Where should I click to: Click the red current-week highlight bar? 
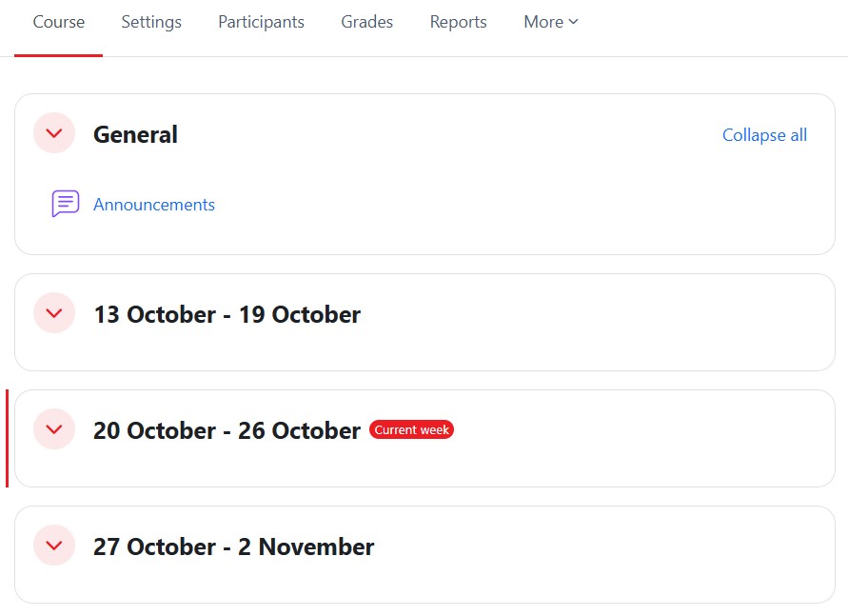pyautogui.click(x=7, y=438)
